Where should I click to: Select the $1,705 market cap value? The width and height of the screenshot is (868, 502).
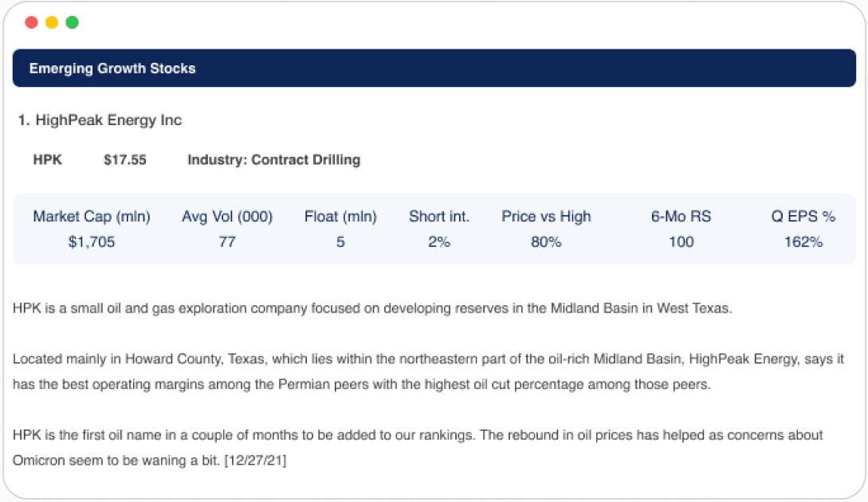click(x=92, y=242)
